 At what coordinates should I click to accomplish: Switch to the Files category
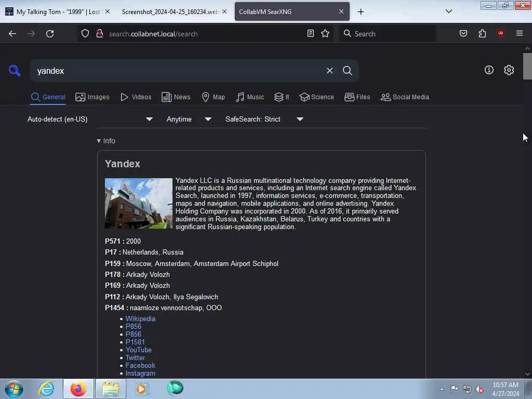357,97
